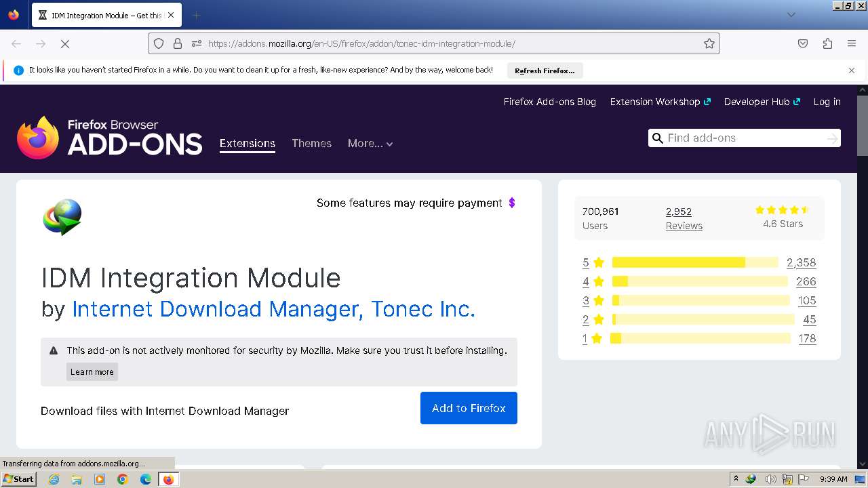868x488 pixels.
Task: Click the search magnifier icon
Action: click(657, 138)
